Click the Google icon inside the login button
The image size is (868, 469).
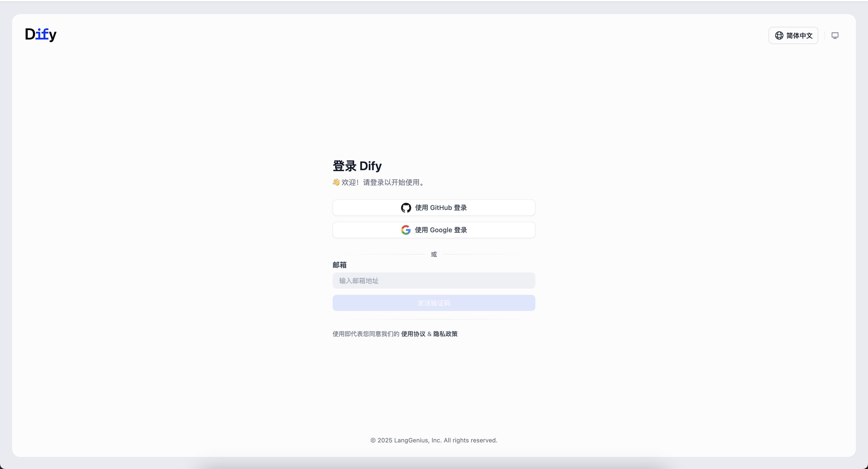406,230
